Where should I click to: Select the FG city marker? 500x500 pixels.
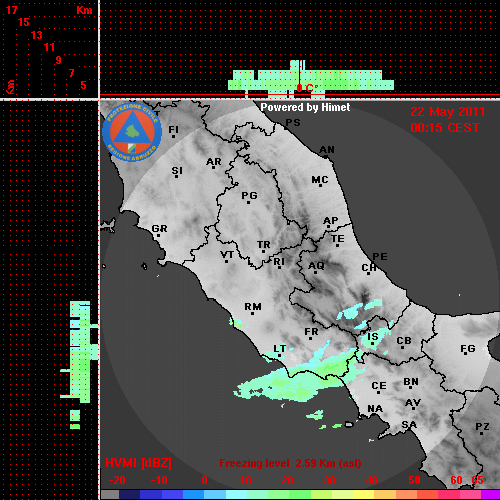(467, 350)
